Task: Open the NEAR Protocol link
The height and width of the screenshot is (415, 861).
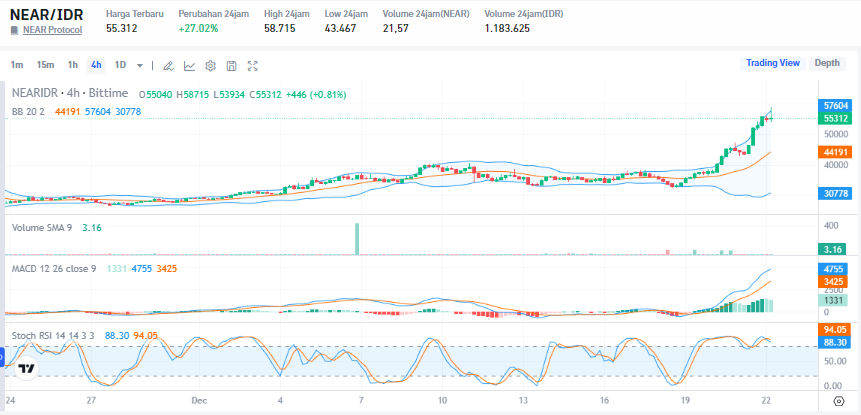Action: (53, 30)
